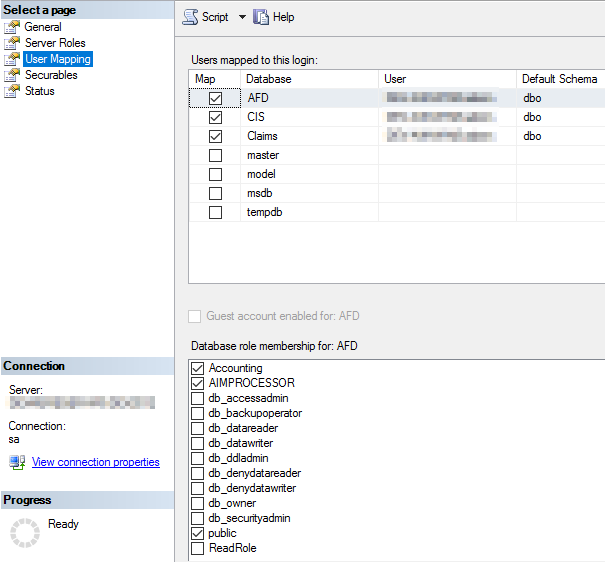Check the db_datareader role checkbox
The width and height of the screenshot is (605, 562).
click(x=197, y=428)
